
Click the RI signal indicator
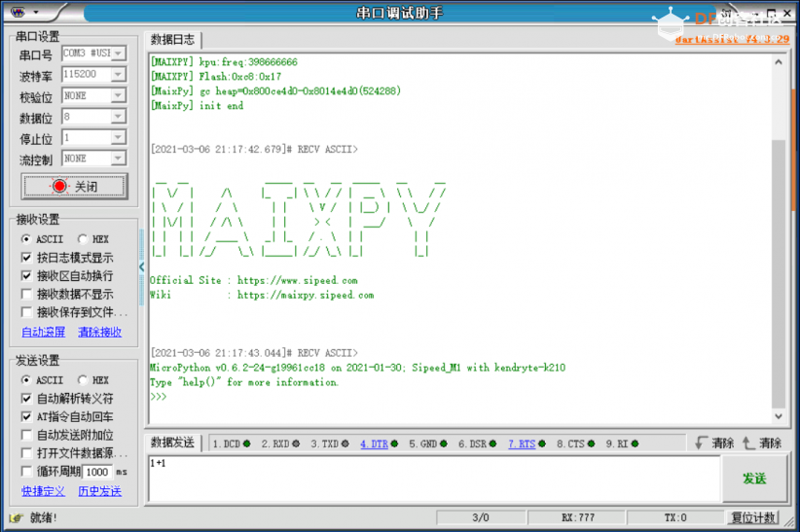tap(636, 443)
